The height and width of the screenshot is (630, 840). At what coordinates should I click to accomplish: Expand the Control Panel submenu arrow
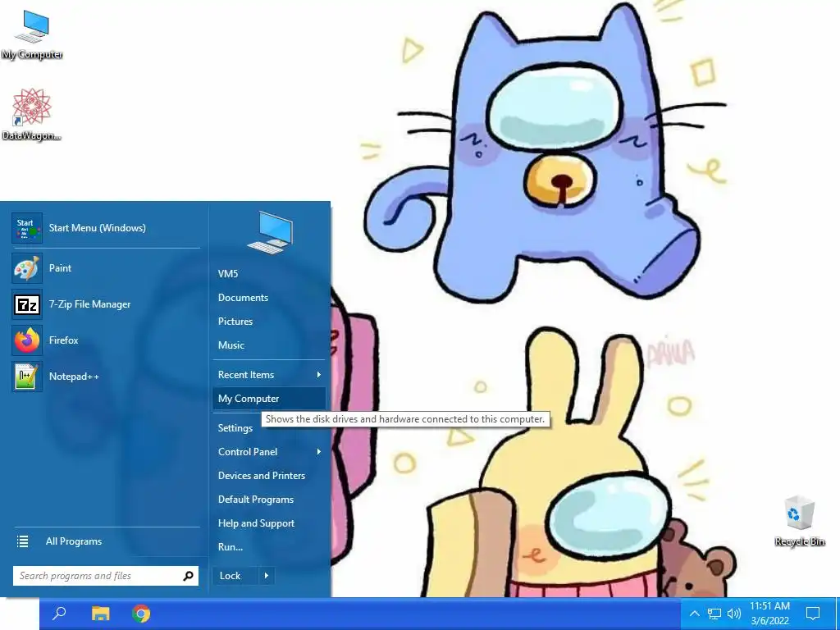pyautogui.click(x=319, y=452)
